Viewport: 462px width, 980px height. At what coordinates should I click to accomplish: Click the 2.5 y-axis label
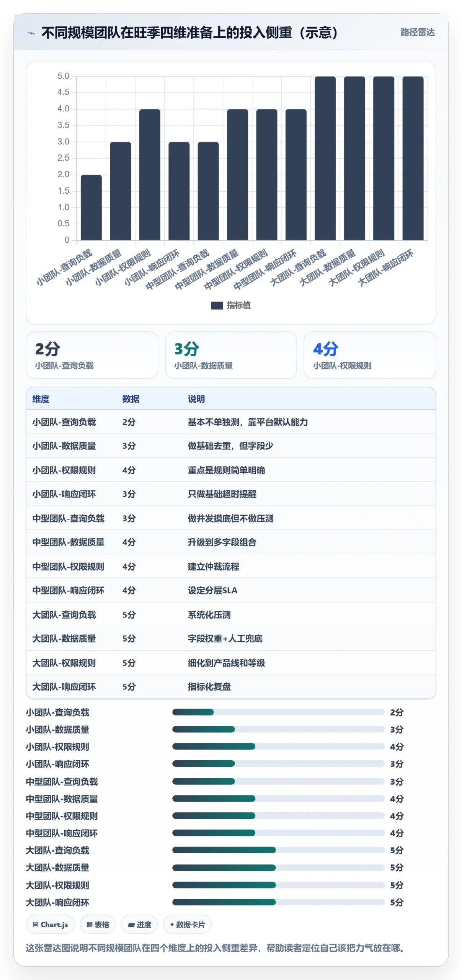(63, 158)
